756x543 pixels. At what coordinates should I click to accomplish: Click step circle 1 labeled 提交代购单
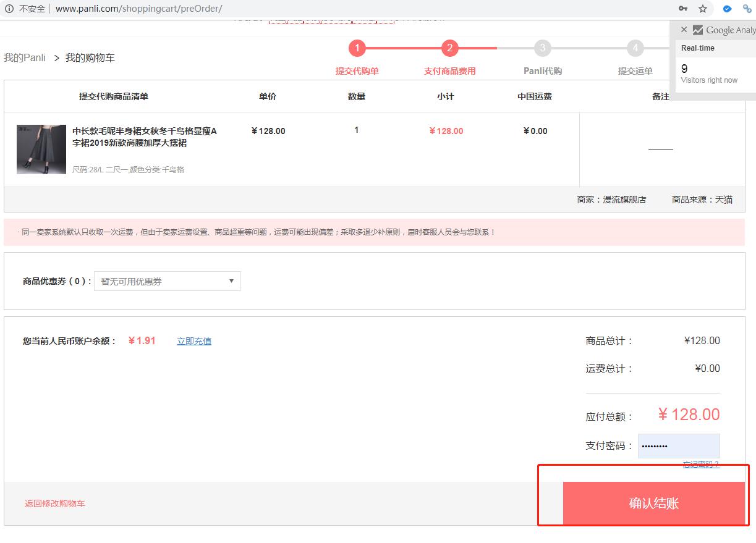click(357, 48)
